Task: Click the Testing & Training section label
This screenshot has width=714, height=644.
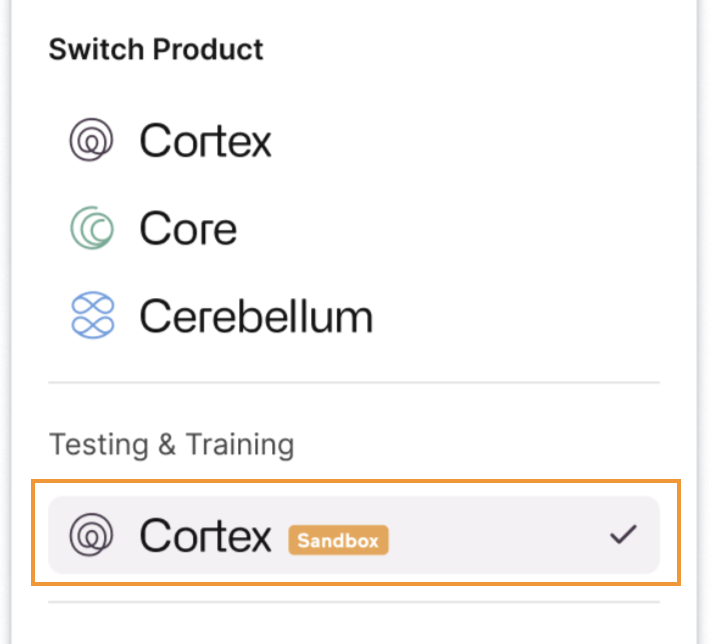Action: click(x=171, y=445)
